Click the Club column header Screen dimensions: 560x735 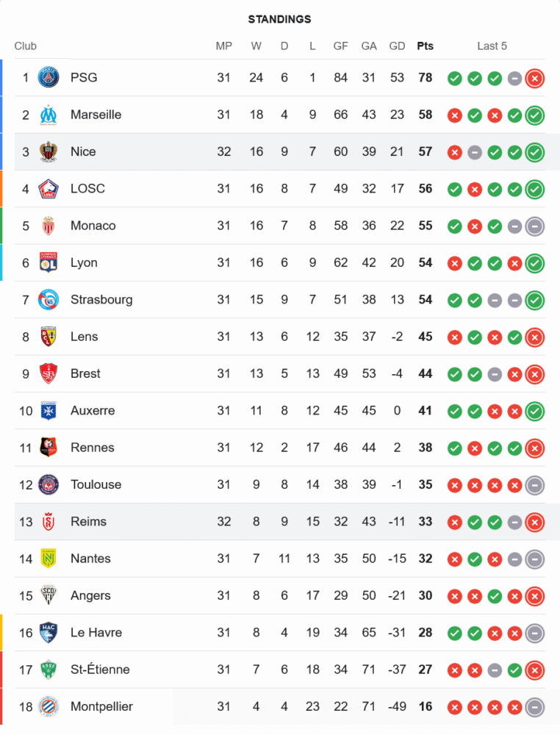pos(26,46)
